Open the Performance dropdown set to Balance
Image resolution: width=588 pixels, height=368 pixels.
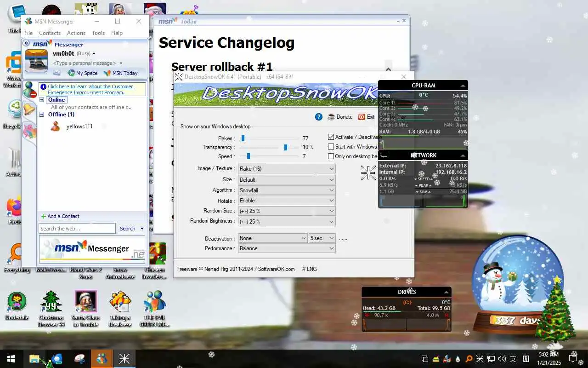(287, 248)
